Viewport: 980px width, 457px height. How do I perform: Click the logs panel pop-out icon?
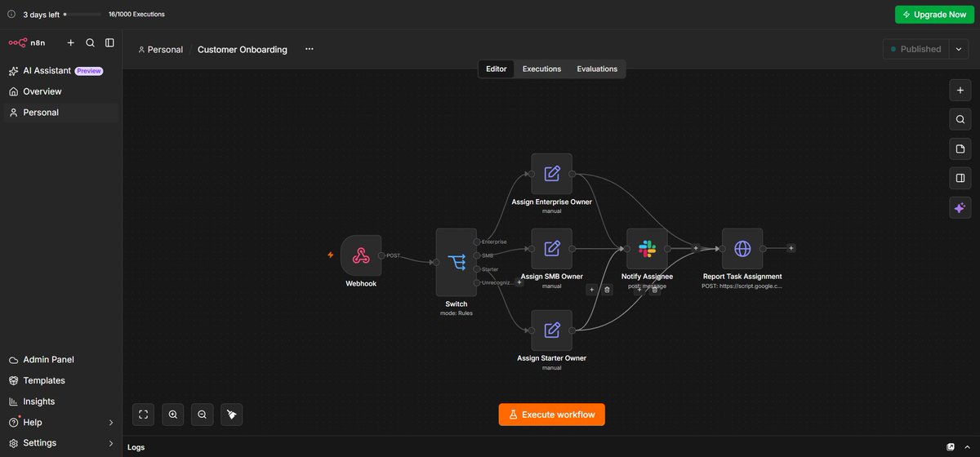coord(951,447)
